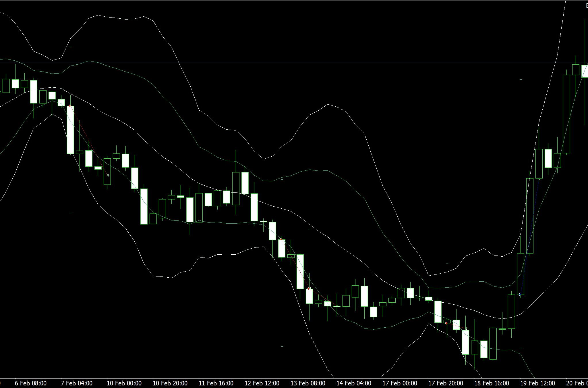Click the exit arrow after the 17 Feb 20:00 trade
Screen dimensions: 588x388
coord(466,329)
